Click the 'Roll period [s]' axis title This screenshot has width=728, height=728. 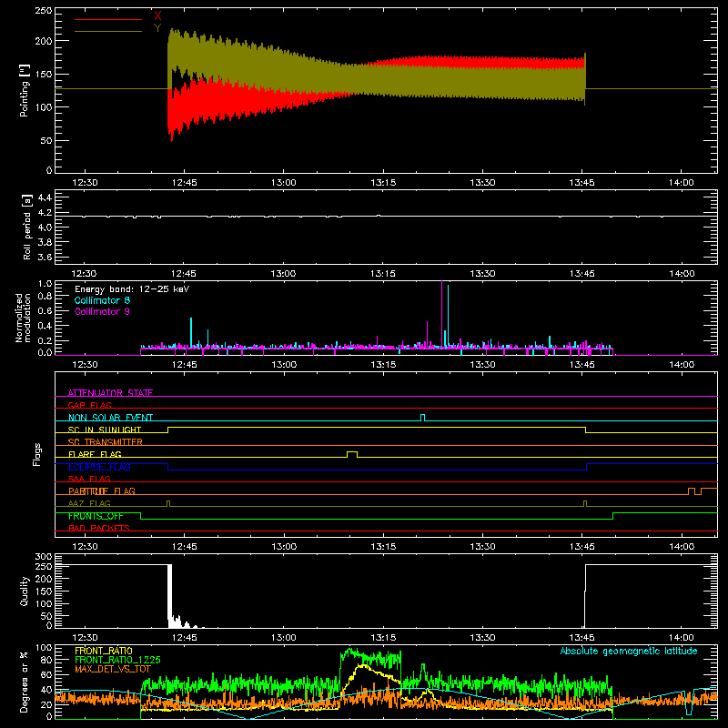click(x=27, y=227)
